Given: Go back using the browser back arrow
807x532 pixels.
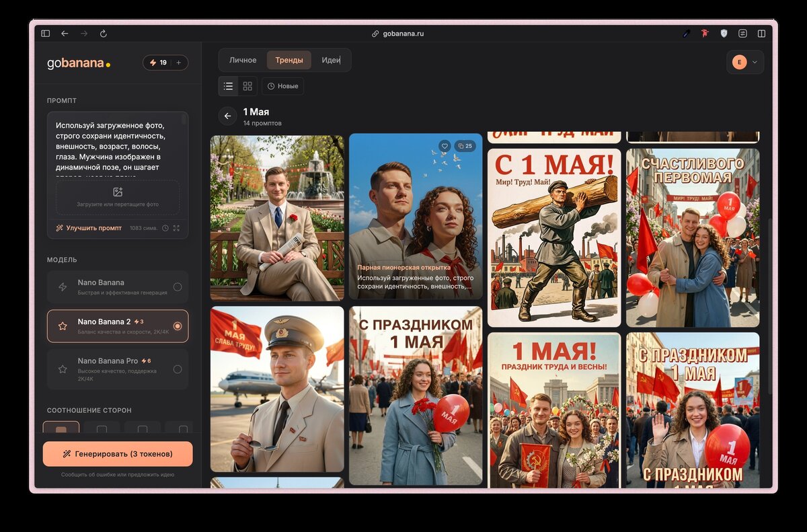Looking at the screenshot, I should (x=65, y=33).
